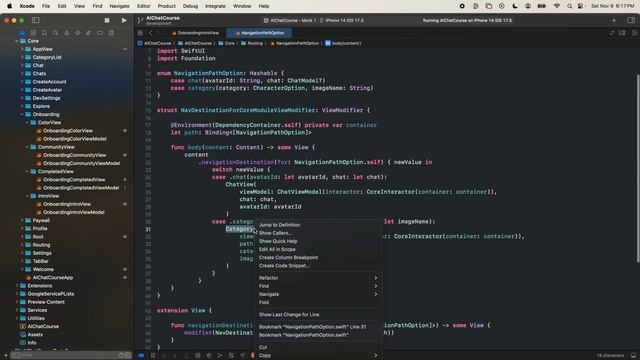This screenshot has width=640, height=360.
Task: Open the Project navigator tab
Action: coord(22,33)
